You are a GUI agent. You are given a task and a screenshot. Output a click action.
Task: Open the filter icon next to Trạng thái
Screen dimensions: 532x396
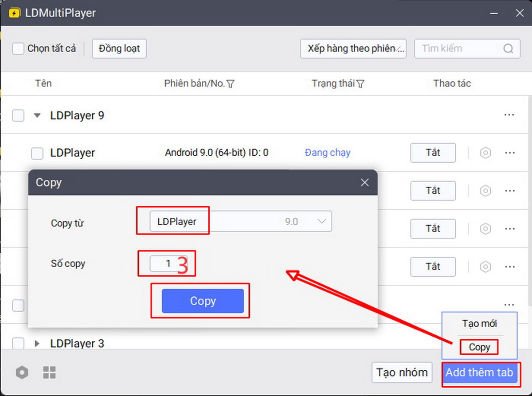click(x=360, y=83)
